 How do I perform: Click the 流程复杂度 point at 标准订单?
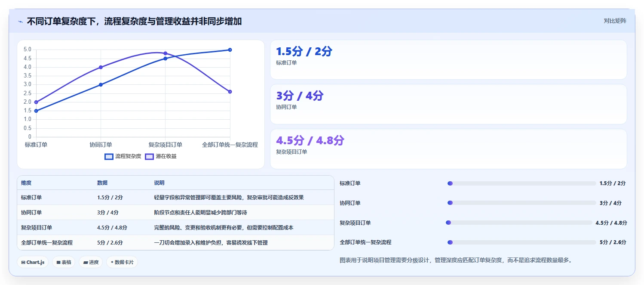[36, 111]
